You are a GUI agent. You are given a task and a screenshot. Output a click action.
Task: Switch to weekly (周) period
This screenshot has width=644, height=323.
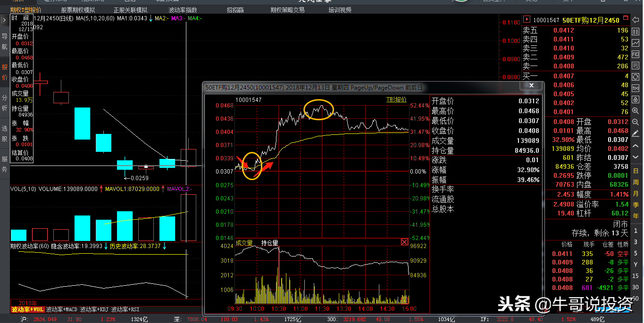tap(636, 182)
